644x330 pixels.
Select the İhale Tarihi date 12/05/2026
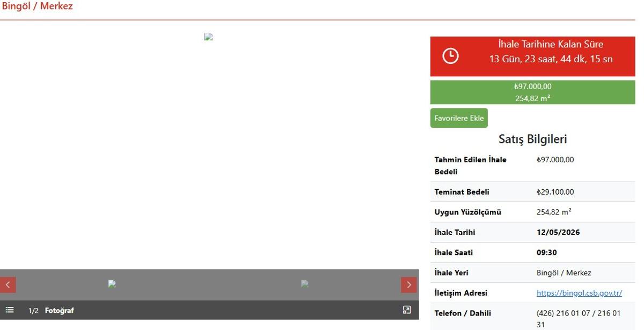point(558,233)
